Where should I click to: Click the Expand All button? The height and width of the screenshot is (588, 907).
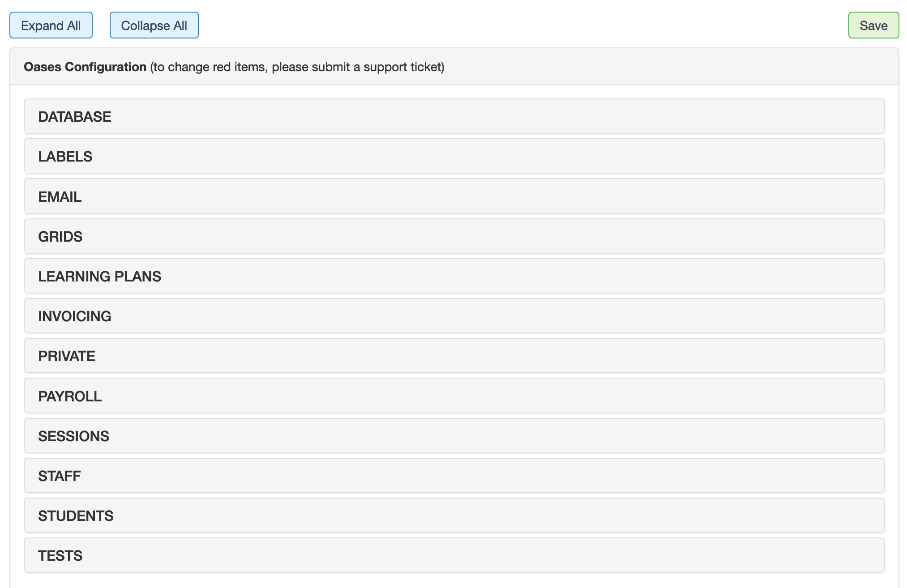click(51, 26)
